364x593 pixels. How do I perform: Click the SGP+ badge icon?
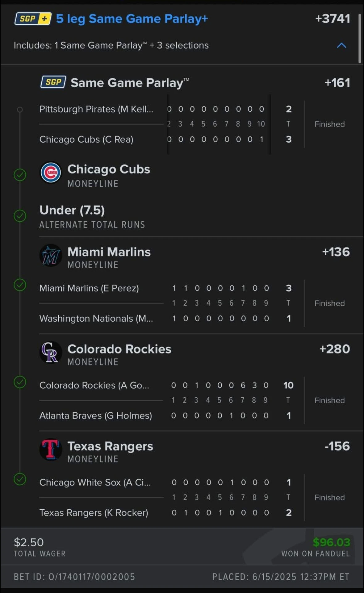tap(33, 19)
